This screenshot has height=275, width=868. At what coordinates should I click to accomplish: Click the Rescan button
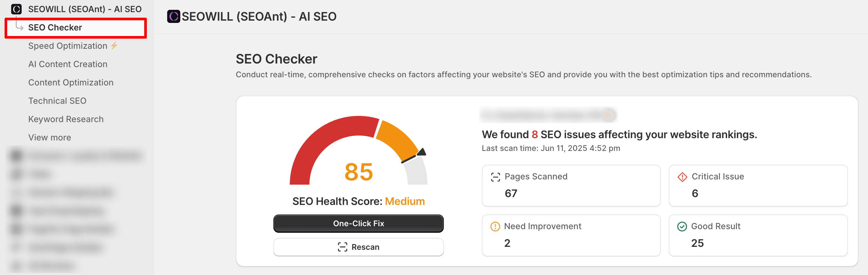358,247
